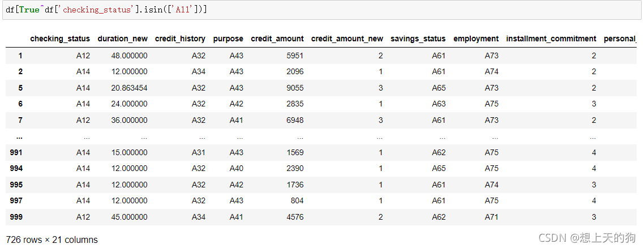Viewport: 644px width, 248px height.
Task: Click row index 999
Action: tap(16, 217)
